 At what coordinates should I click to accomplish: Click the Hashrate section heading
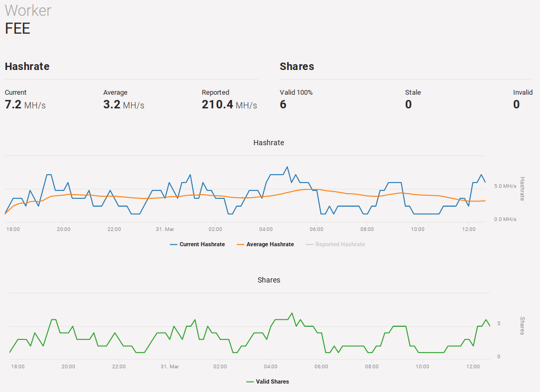pyautogui.click(x=27, y=66)
